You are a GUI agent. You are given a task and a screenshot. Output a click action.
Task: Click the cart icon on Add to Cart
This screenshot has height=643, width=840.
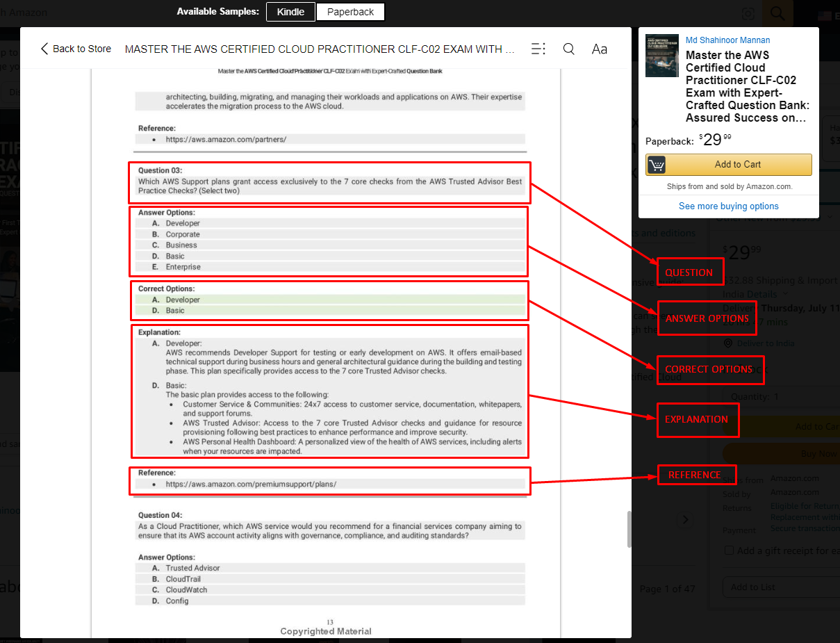tap(657, 165)
